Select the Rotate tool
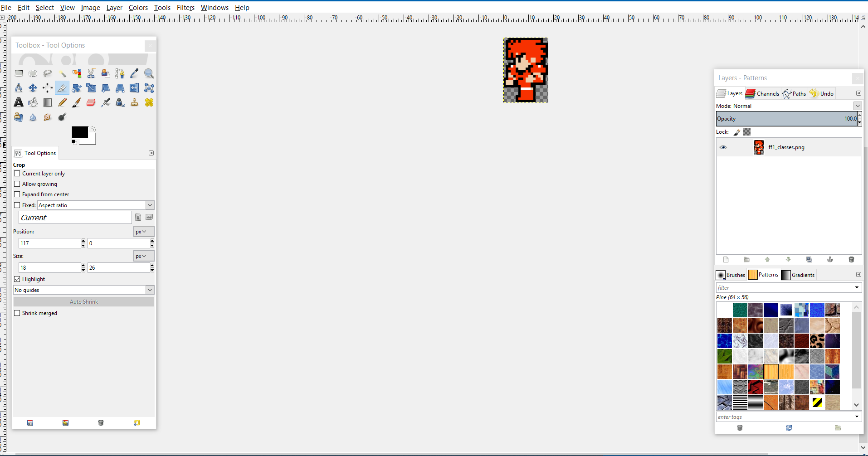868x456 pixels. tap(77, 88)
